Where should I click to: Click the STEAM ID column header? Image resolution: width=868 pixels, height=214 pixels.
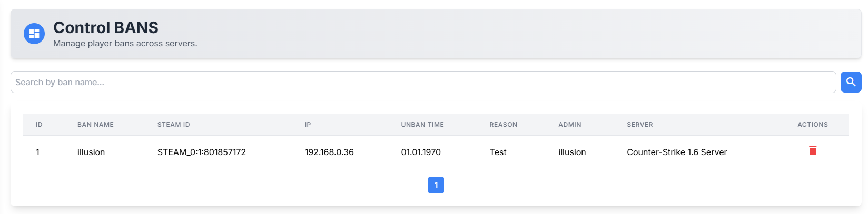[x=173, y=125]
